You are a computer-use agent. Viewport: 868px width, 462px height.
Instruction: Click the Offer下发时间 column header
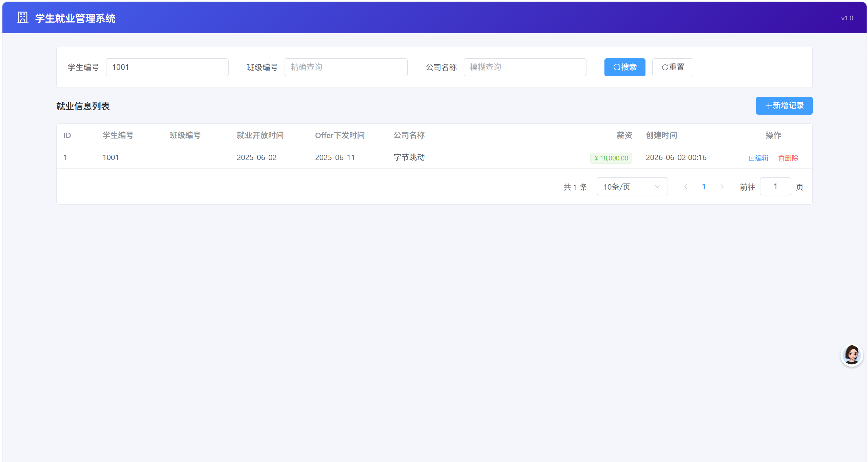pos(340,135)
